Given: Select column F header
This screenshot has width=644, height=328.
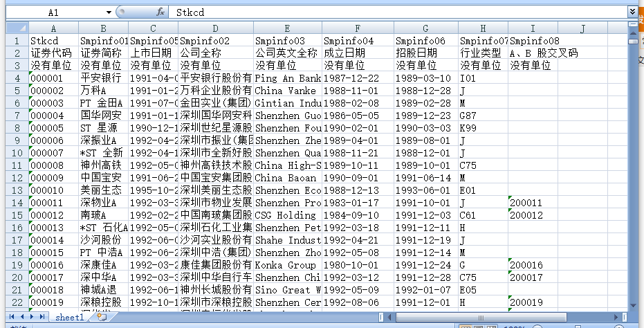Looking at the screenshot, I should pyautogui.click(x=358, y=28).
